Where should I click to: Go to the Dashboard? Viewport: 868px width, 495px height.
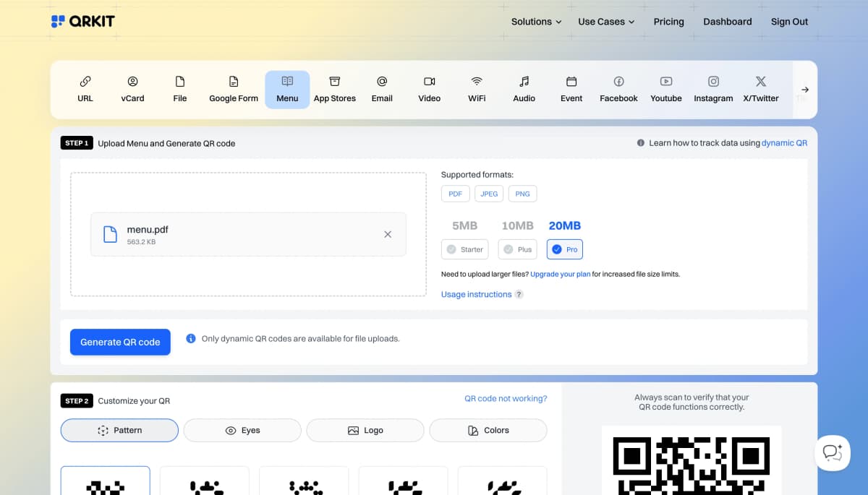pyautogui.click(x=728, y=22)
